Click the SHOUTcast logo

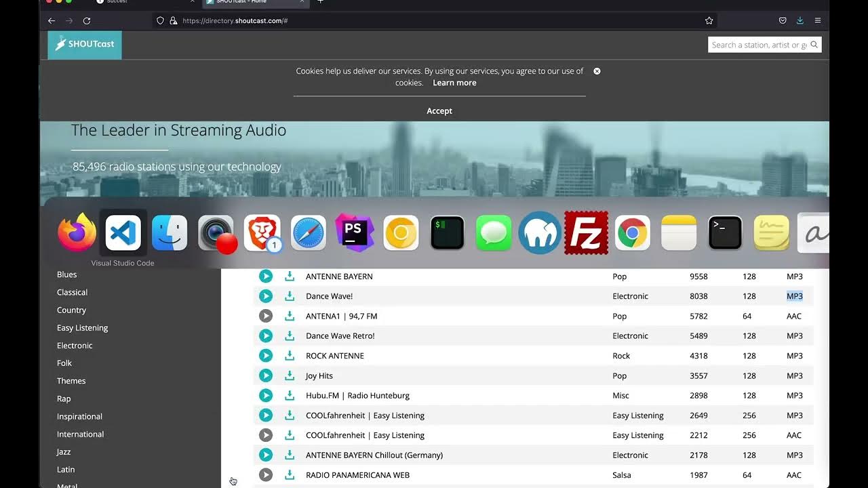coord(85,45)
